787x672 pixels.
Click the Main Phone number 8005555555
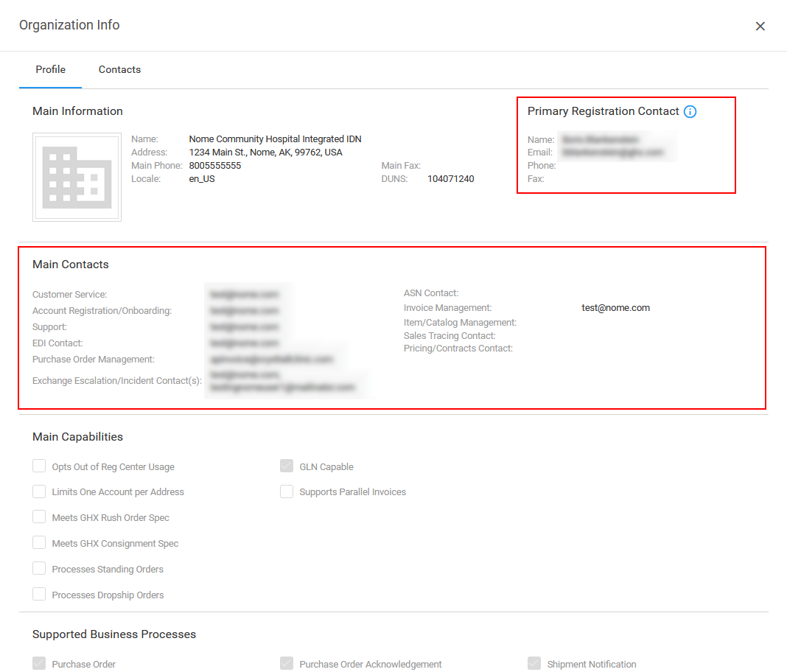click(x=215, y=166)
